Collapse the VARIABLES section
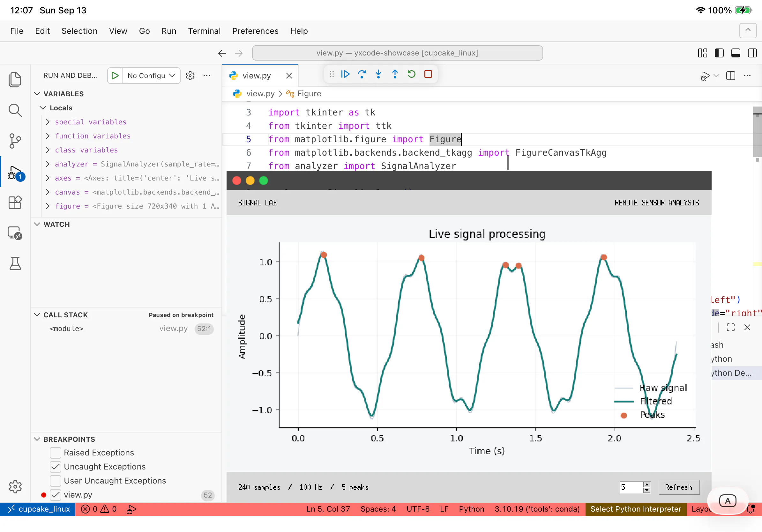The width and height of the screenshot is (762, 532). click(37, 94)
